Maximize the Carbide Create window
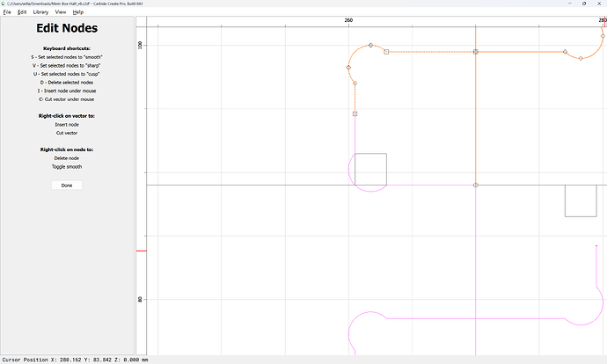 pyautogui.click(x=584, y=4)
